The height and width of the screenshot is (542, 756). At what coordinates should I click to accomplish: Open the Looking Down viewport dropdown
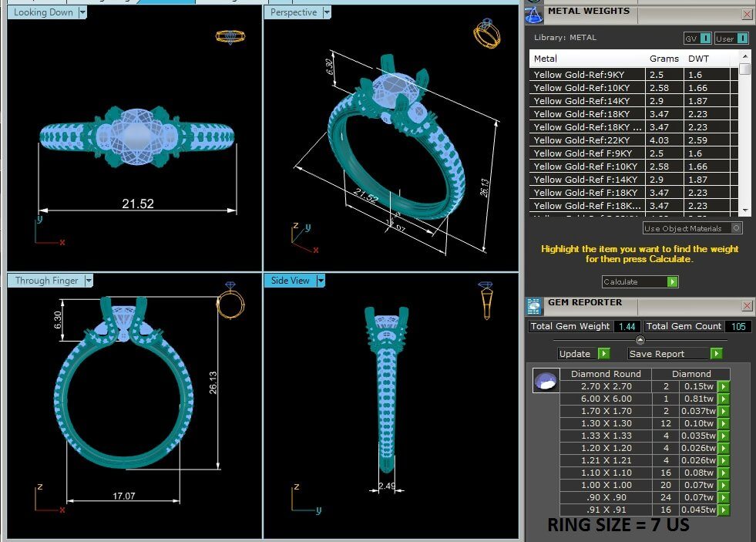point(82,12)
